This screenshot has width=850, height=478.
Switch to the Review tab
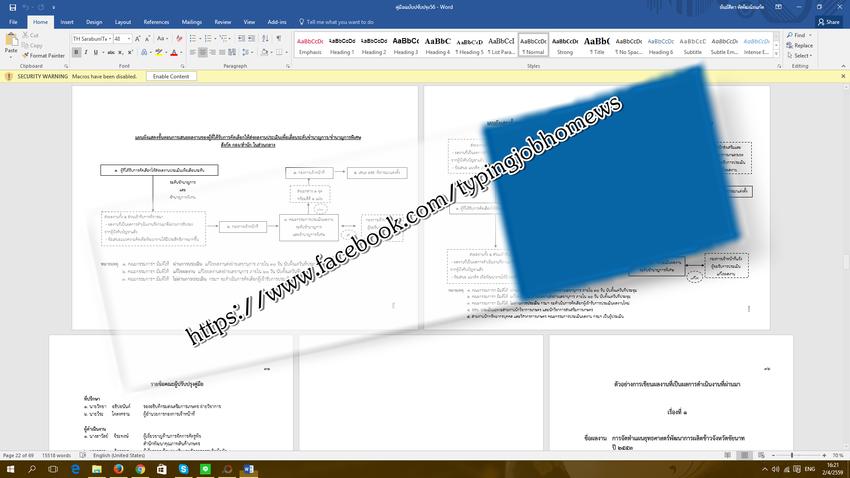coord(222,22)
